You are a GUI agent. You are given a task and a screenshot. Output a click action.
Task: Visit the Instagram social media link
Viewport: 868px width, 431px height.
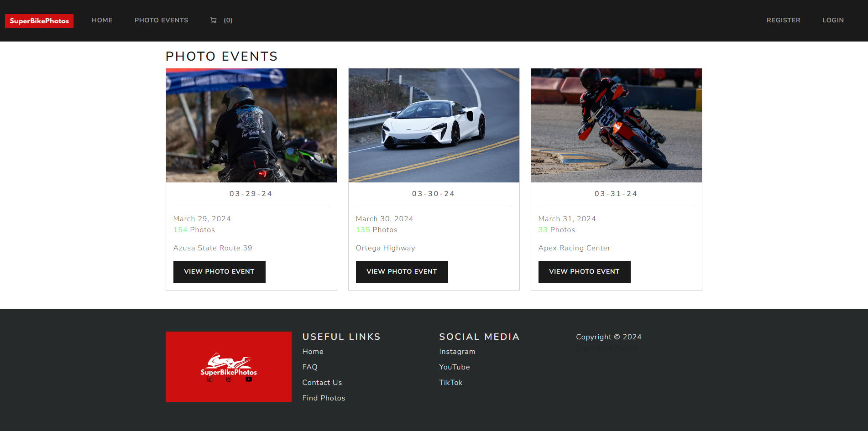(x=457, y=352)
